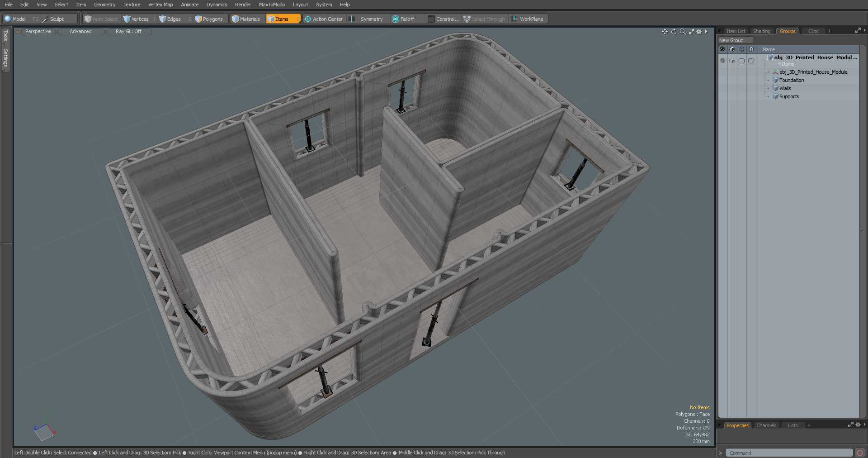Viewport: 868px width, 458px height.
Task: Click the mesh cube column header icon
Action: click(x=751, y=49)
